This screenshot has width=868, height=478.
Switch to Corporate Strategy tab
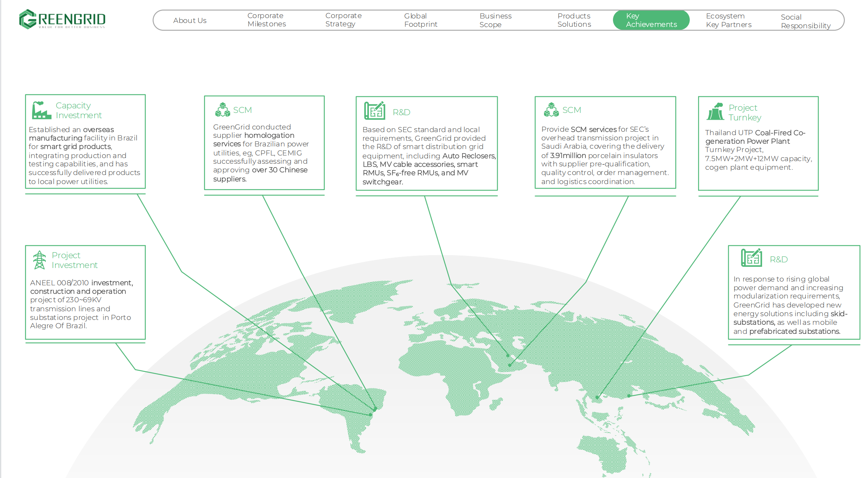point(344,20)
